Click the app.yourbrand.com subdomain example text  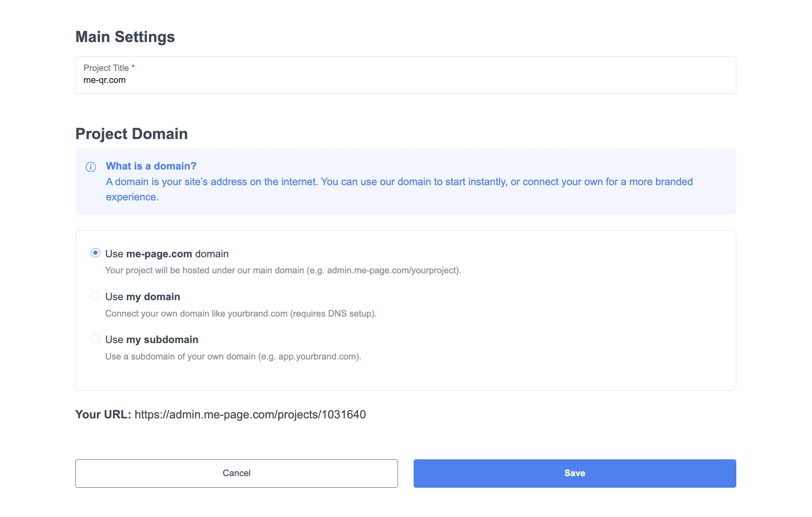(233, 356)
